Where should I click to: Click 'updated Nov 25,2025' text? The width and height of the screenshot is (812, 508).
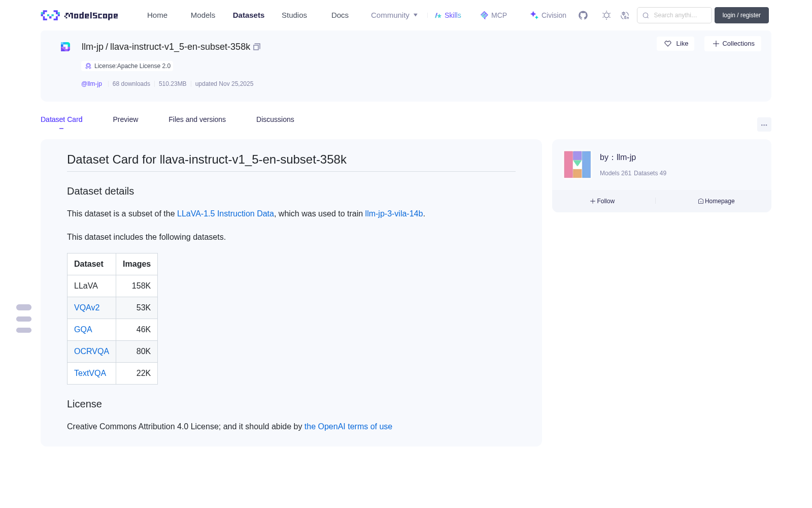click(224, 84)
